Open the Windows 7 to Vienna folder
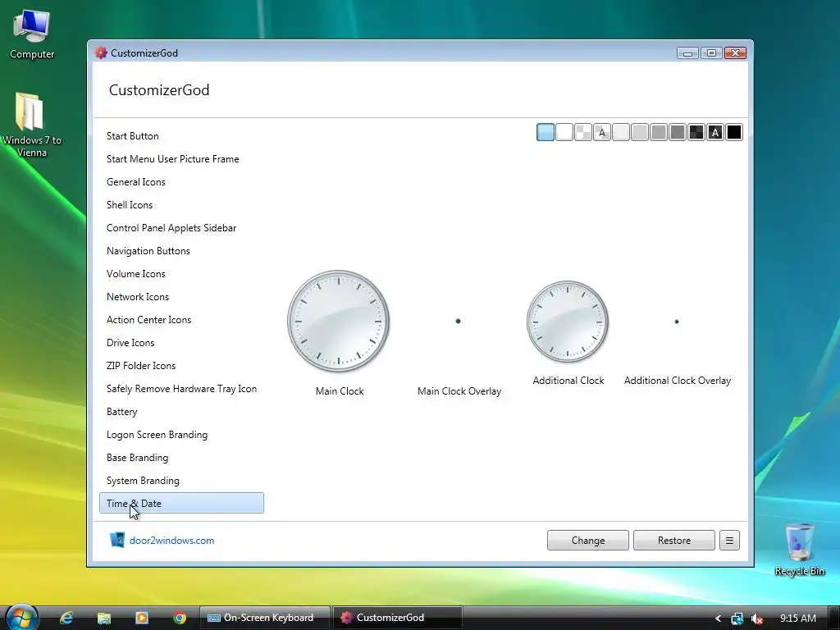 pos(32,125)
